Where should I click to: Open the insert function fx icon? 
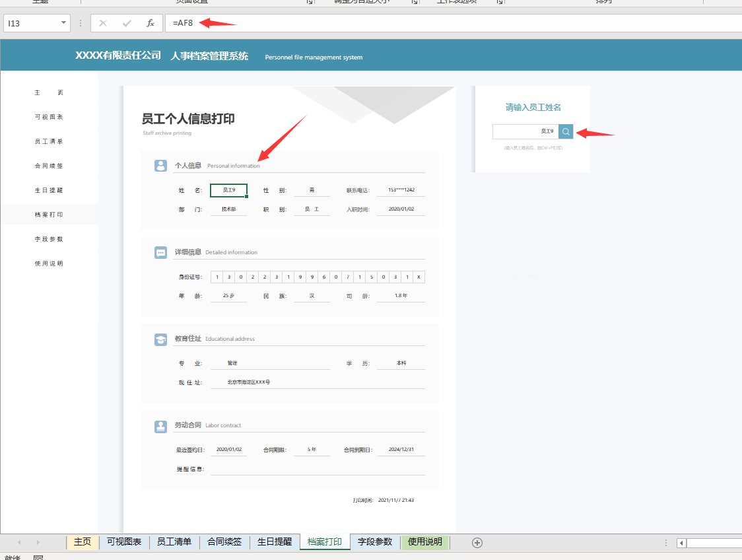150,23
